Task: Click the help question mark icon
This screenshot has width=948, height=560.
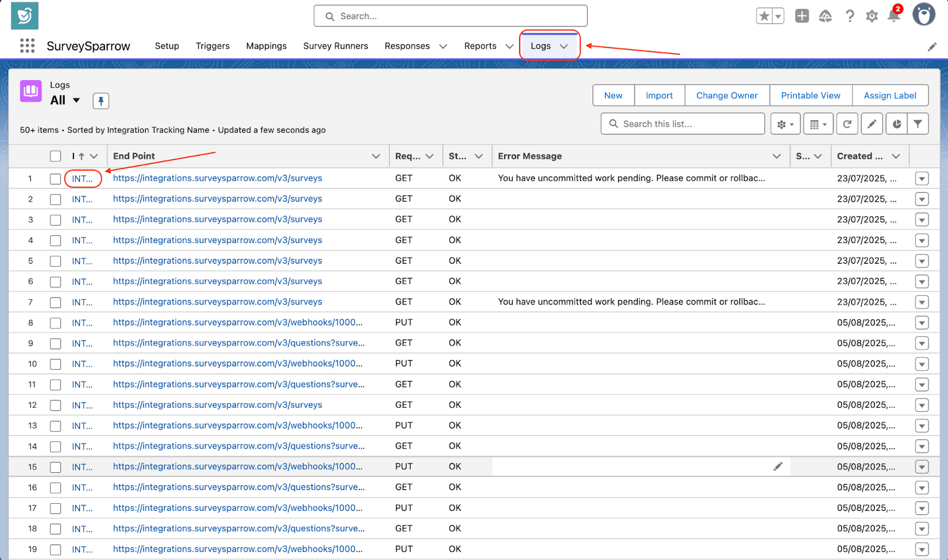Action: (x=850, y=16)
